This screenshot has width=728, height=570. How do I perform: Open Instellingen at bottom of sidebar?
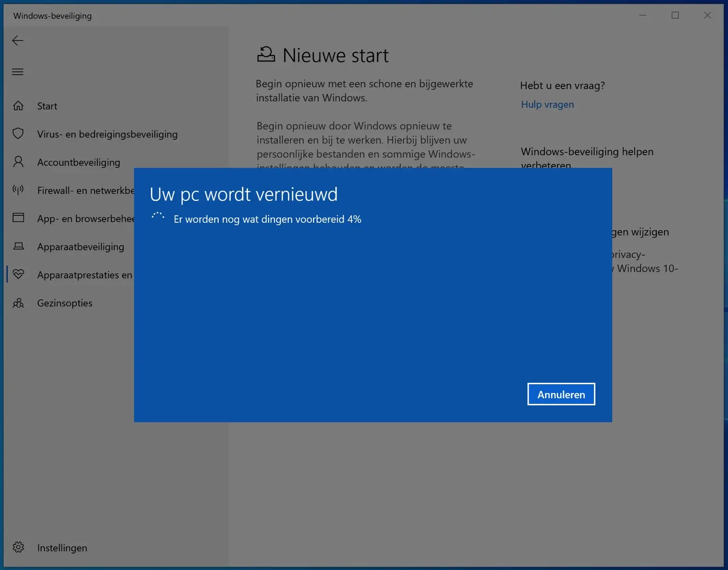[62, 548]
